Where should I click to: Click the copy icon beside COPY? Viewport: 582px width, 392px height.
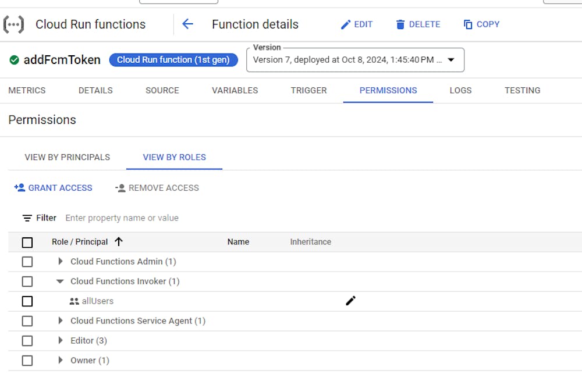click(x=468, y=24)
